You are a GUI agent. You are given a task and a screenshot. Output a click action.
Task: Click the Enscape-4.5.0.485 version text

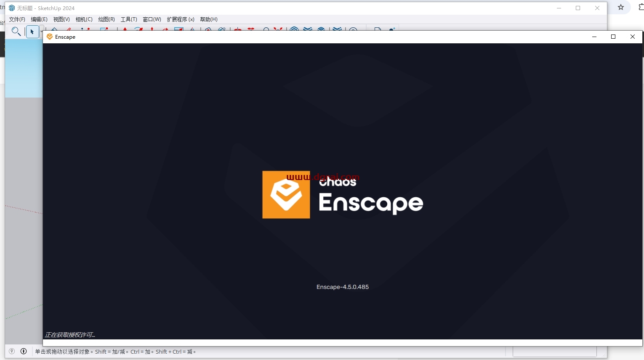(343, 287)
